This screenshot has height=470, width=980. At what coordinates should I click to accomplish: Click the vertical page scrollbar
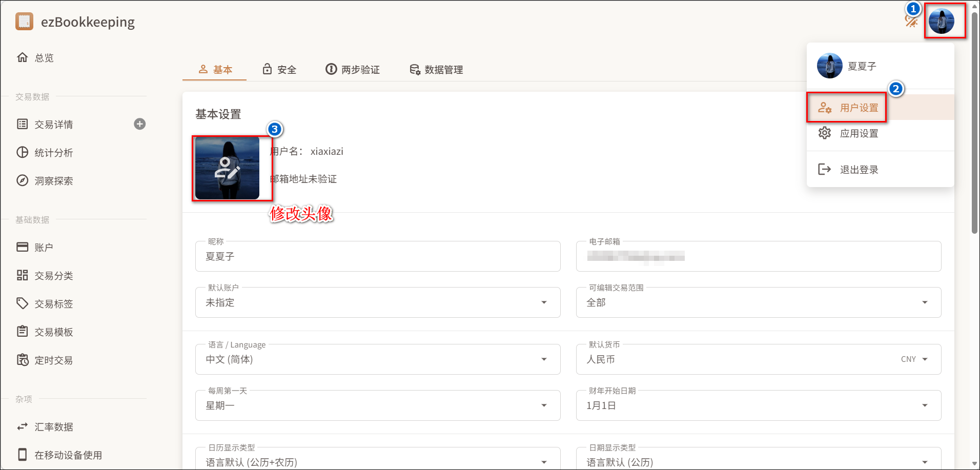click(974, 123)
